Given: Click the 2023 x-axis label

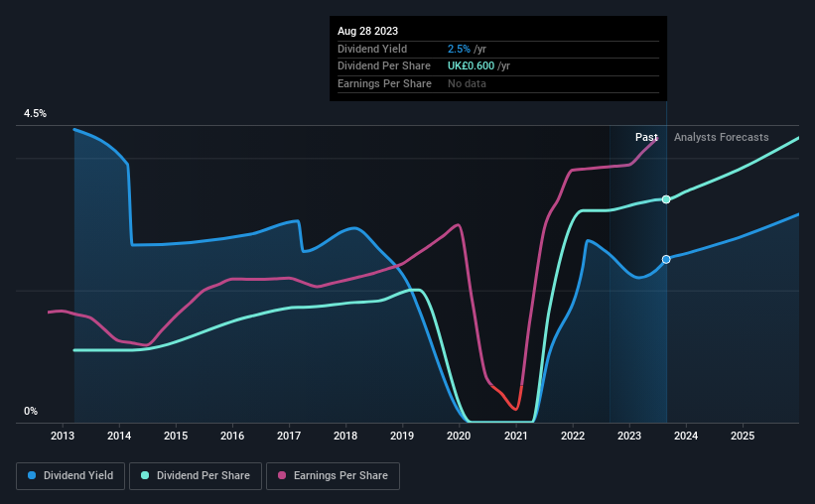Looking at the screenshot, I should 629,436.
